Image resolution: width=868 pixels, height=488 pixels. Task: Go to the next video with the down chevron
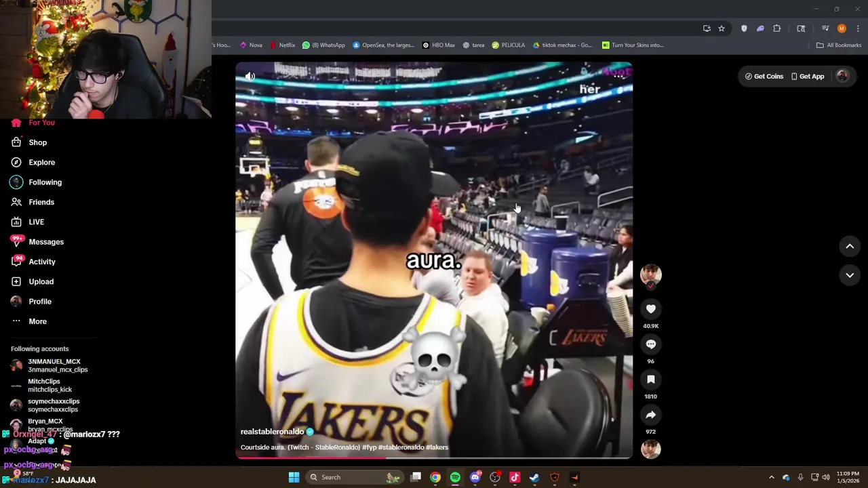click(x=849, y=275)
